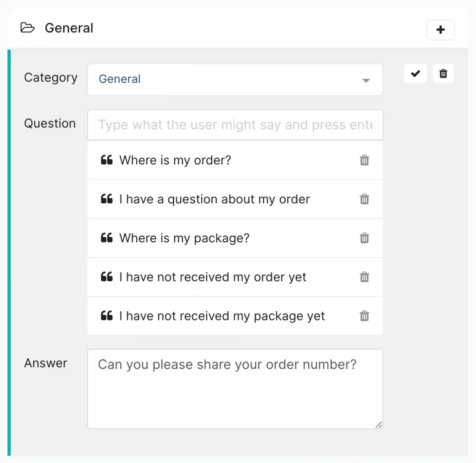The height and width of the screenshot is (463, 476).
Task: Open the Category dropdown
Action: pos(235,80)
